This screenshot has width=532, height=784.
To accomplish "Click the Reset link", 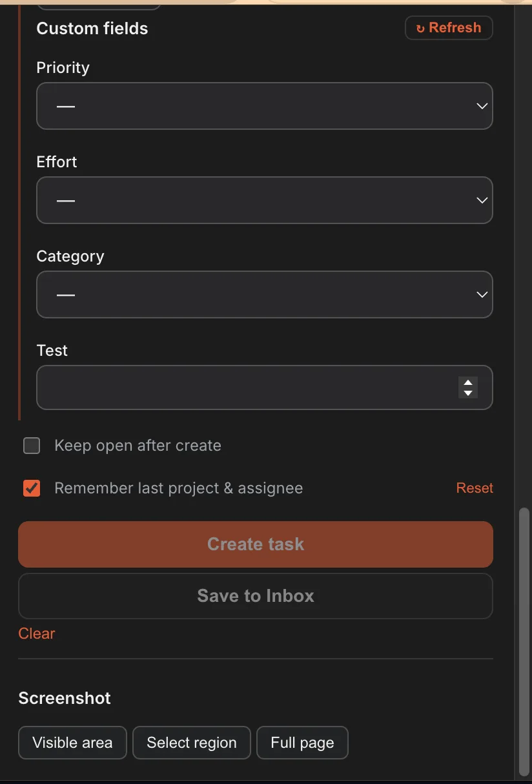I will coord(475,488).
